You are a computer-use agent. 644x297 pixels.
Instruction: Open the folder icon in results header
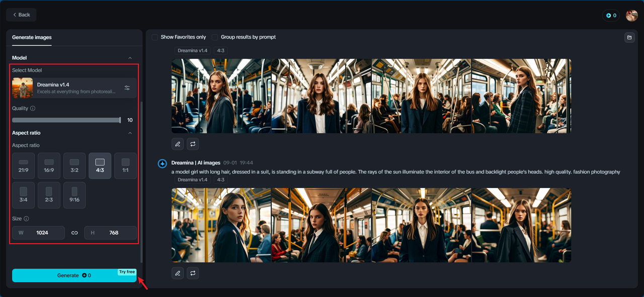coord(629,38)
